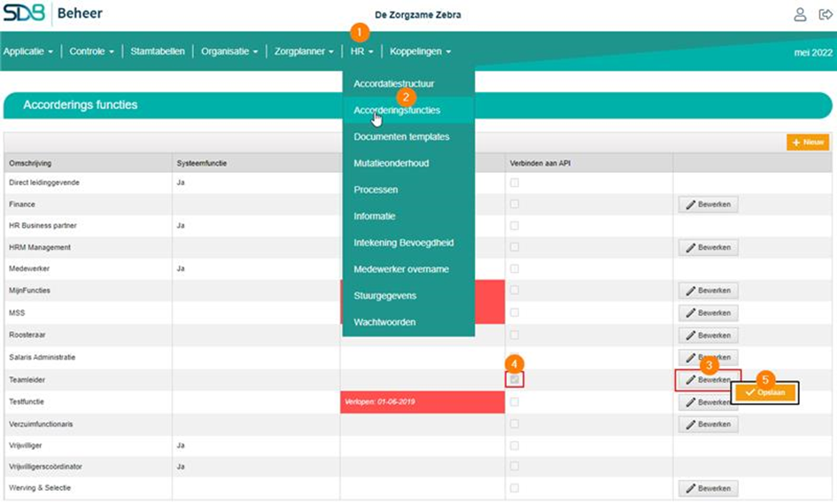Toggle API checkbox for Medewerker
The height and width of the screenshot is (504, 837).
pos(514,268)
